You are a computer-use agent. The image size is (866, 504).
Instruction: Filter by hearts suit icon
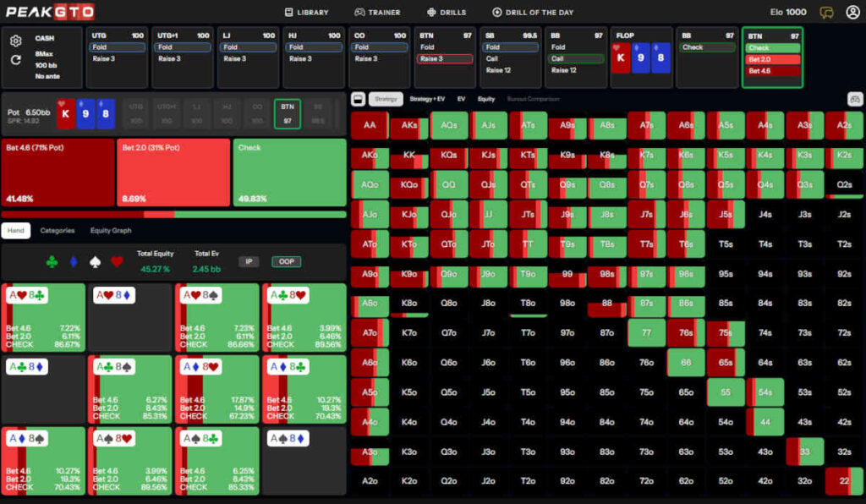[117, 262]
